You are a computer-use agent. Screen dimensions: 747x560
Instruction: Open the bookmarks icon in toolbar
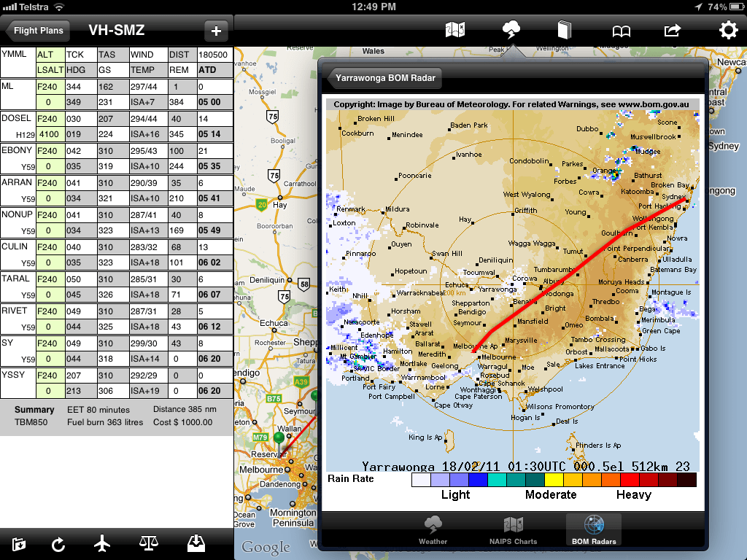point(621,30)
